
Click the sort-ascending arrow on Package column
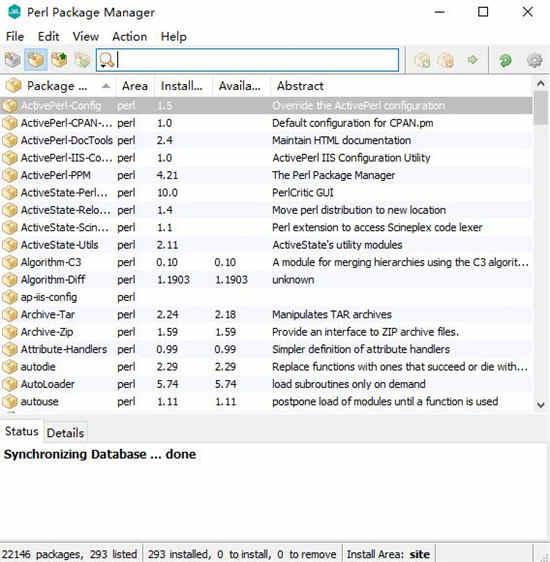click(106, 86)
